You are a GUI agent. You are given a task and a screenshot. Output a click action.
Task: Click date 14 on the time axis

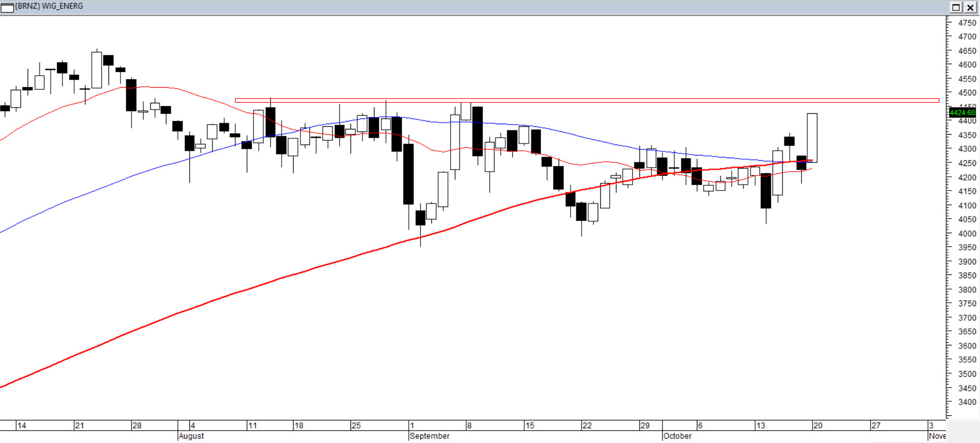pos(21,426)
